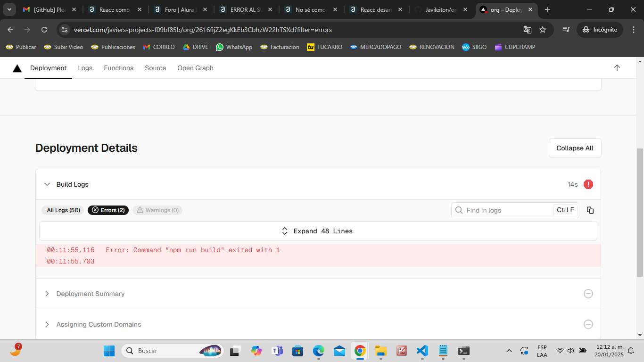Viewport: 644px width, 362px height.
Task: Open Microsoft Store from the taskbar
Action: pyautogui.click(x=298, y=351)
